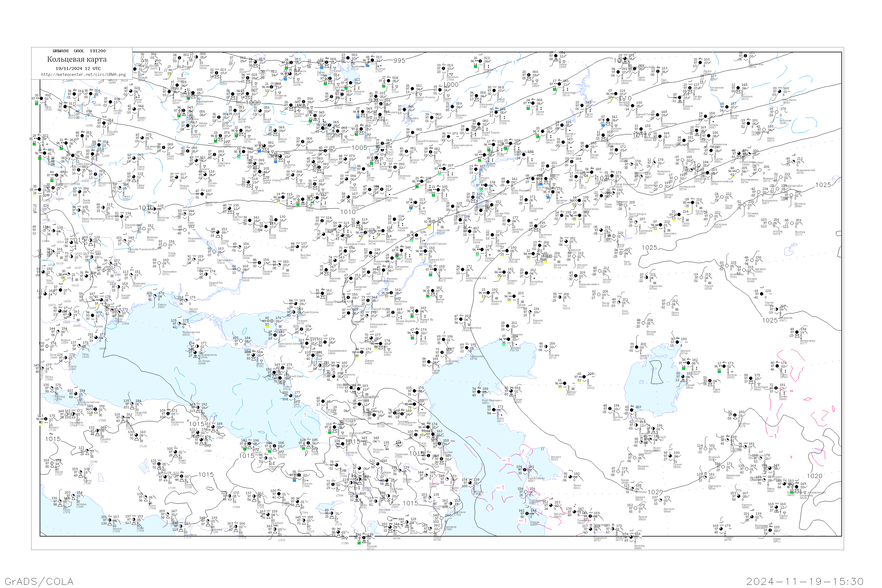This screenshot has height=588, width=882.
Task: Click the Эльтон station sky-cover symbol
Action: tap(433, 291)
